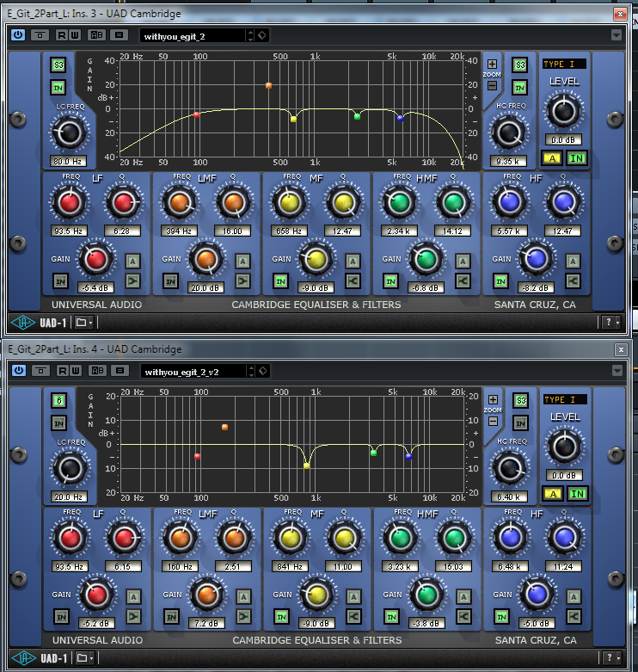Viewport: 638px width, 672px height.
Task: Click graph zoom minus button in upper EQ
Action: (x=493, y=85)
